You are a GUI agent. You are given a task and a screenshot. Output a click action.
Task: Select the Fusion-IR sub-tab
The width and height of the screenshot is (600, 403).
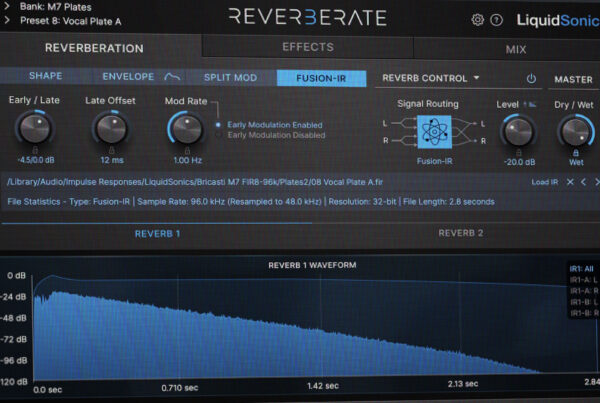pyautogui.click(x=321, y=78)
